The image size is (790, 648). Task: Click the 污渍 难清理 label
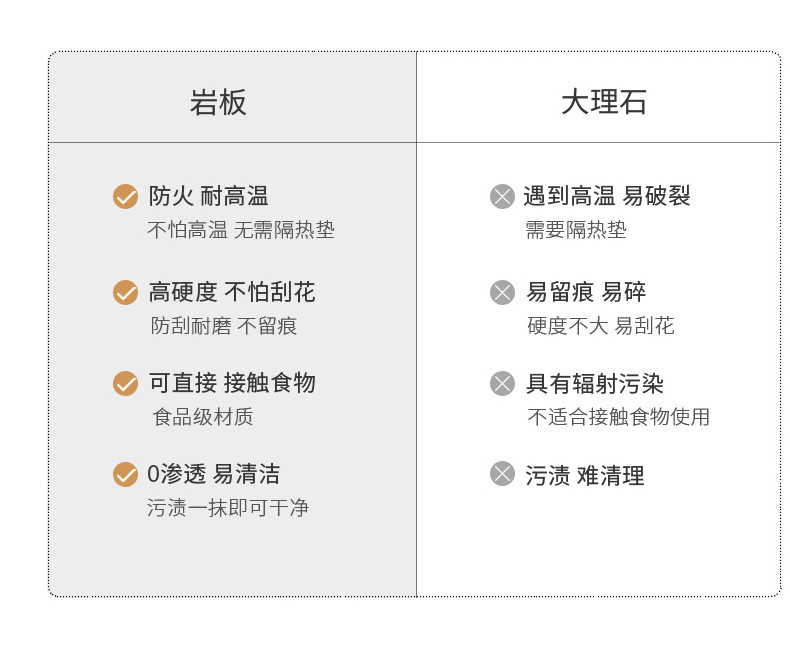(585, 476)
